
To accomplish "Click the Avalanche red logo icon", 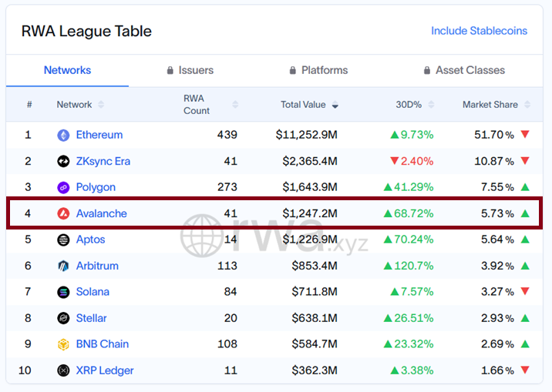I will pyautogui.click(x=63, y=213).
